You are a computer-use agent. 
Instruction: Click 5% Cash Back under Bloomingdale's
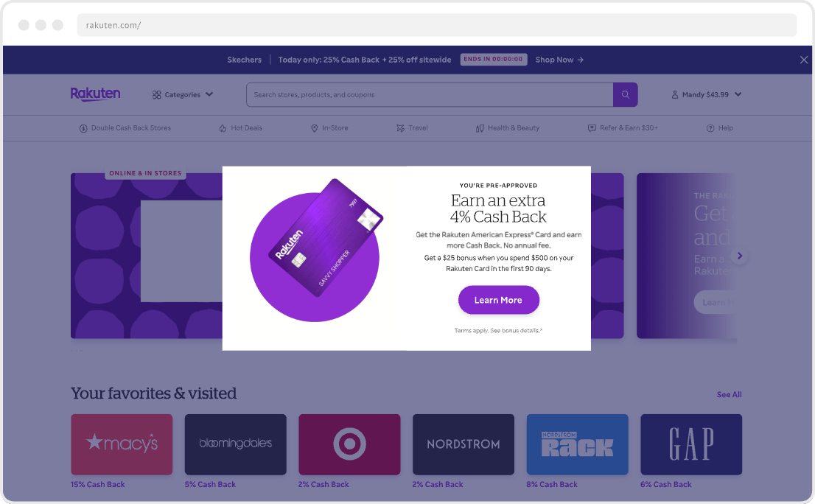click(210, 484)
